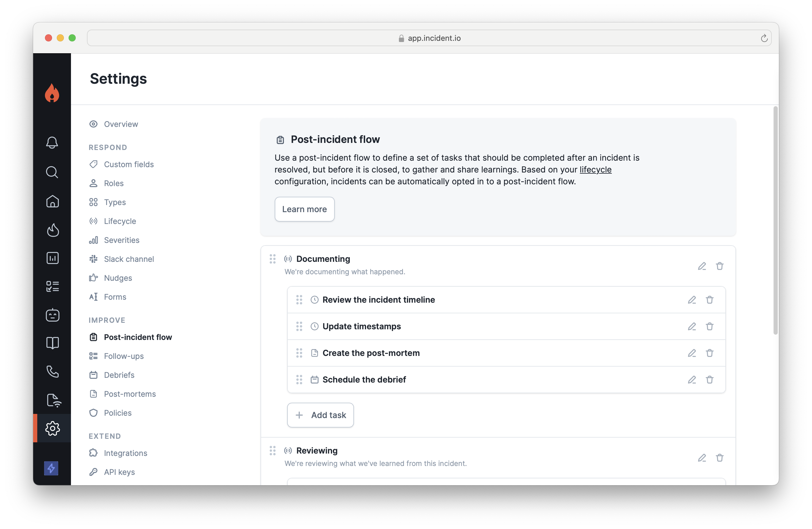This screenshot has height=529, width=812.
Task: Edit the Documenting status
Action: click(x=702, y=266)
